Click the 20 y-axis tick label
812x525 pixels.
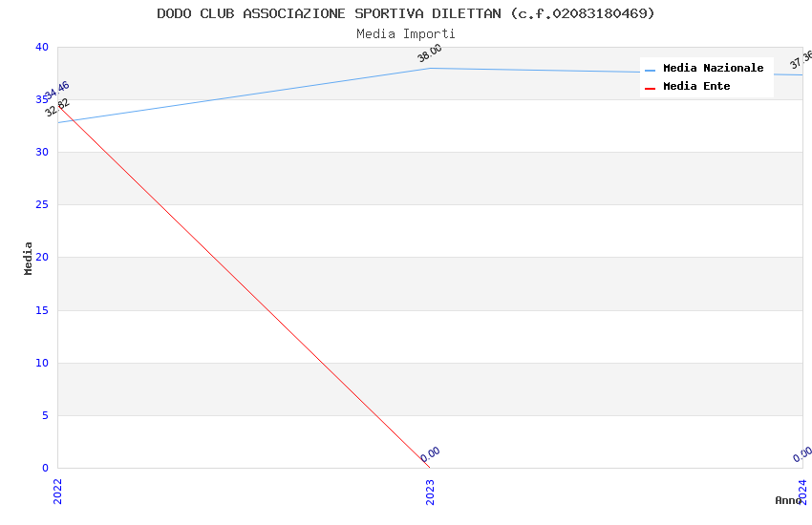(x=42, y=257)
